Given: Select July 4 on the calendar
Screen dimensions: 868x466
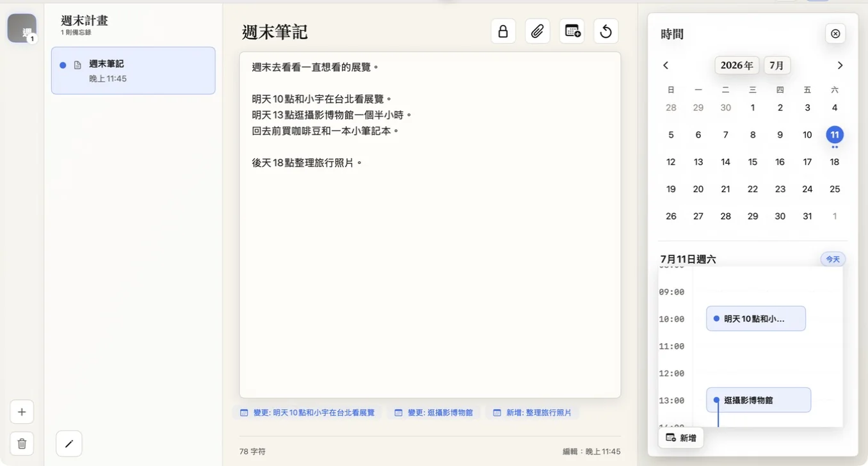Looking at the screenshot, I should point(835,108).
